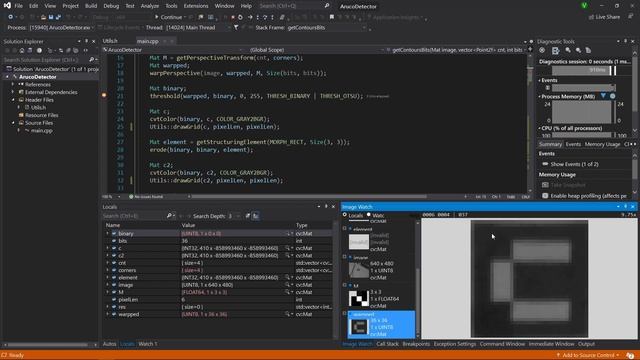Click the Zoom In icon in Diagnostic Tools

coord(568,50)
